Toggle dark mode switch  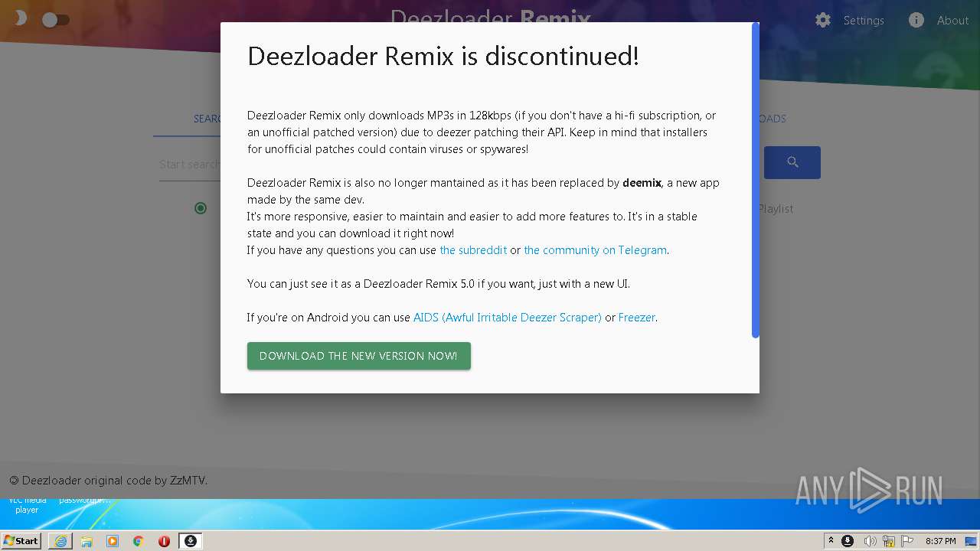coord(56,20)
